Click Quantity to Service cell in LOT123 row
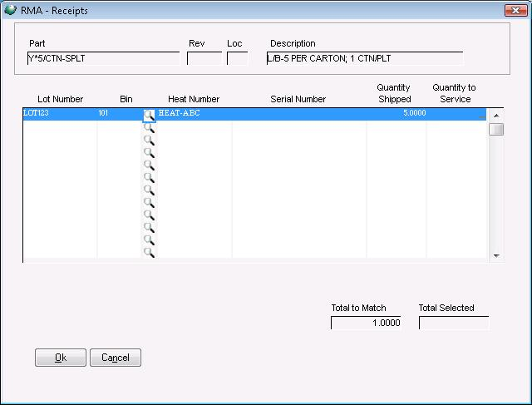Screen dimensions: 532x405 click(x=456, y=113)
